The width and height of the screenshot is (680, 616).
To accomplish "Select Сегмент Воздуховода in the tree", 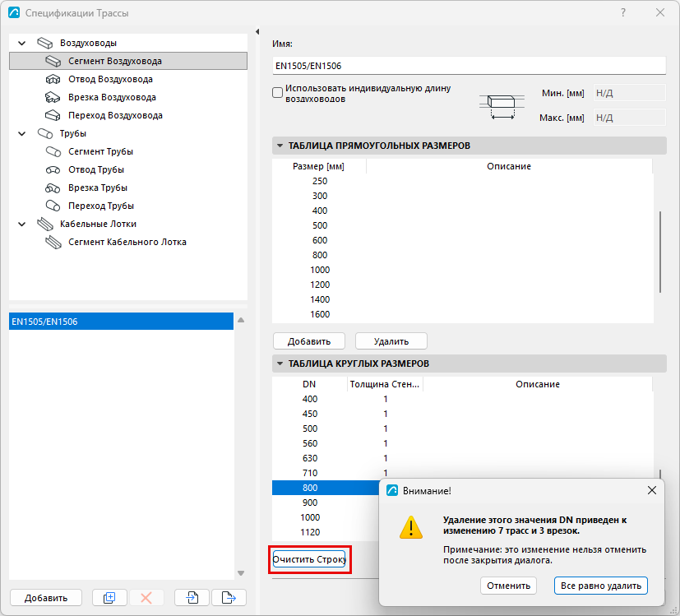I will click(128, 61).
